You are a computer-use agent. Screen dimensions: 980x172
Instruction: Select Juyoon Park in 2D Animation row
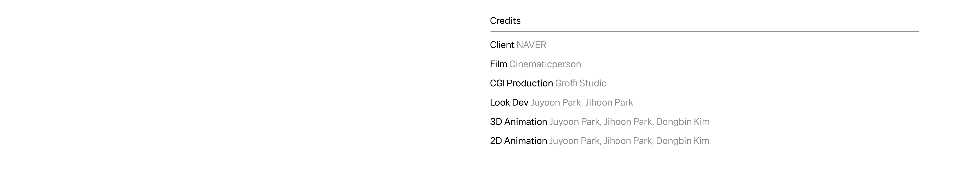point(574,141)
